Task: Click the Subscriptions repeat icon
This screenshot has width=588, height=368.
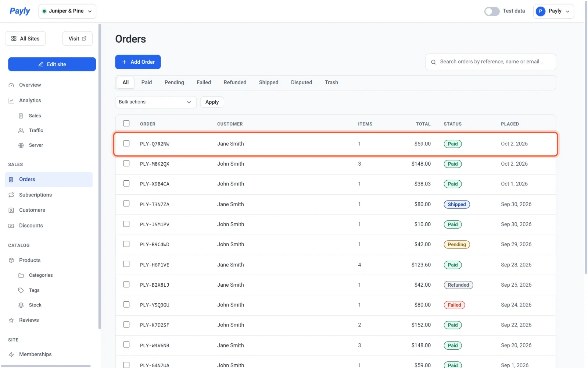Action: click(x=11, y=195)
